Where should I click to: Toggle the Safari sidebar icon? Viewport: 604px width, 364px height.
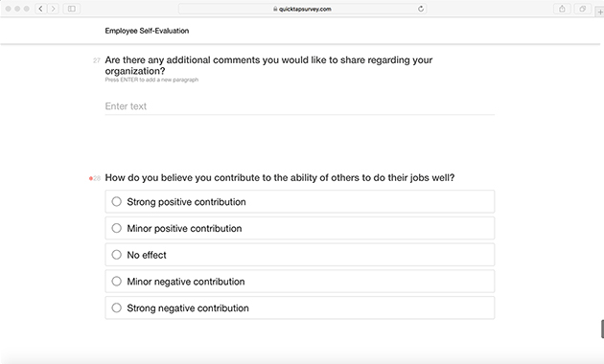72,9
